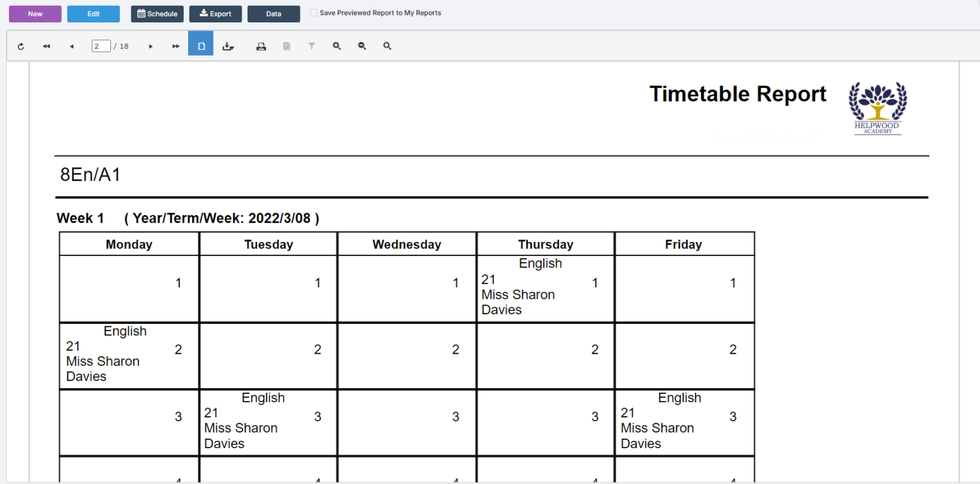Select the Data tab at the top
The height and width of the screenshot is (484, 980).
pyautogui.click(x=273, y=13)
